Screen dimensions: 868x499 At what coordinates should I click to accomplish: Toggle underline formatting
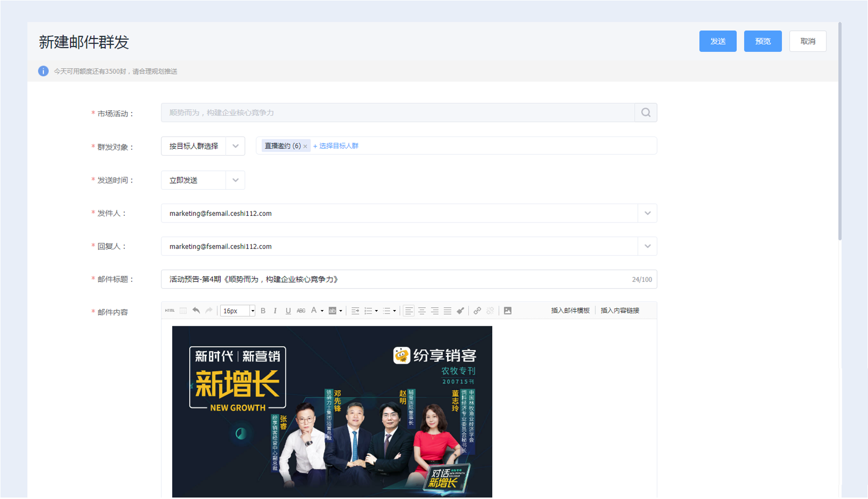tap(288, 311)
